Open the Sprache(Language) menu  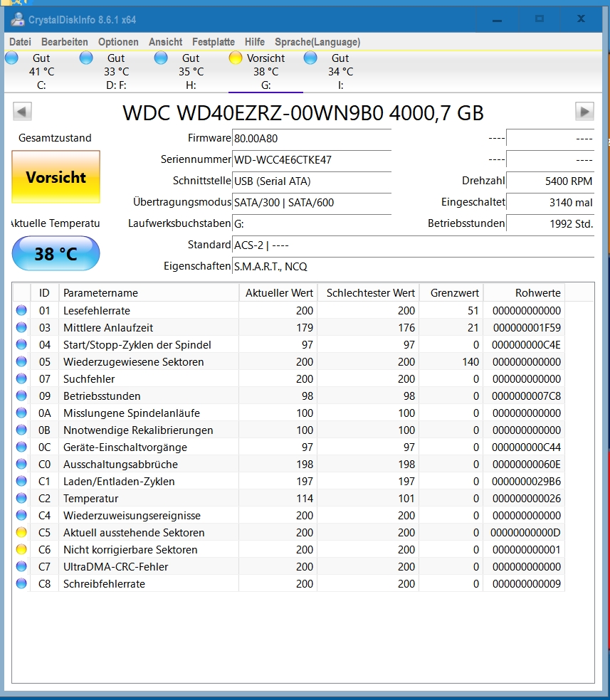pos(317,42)
